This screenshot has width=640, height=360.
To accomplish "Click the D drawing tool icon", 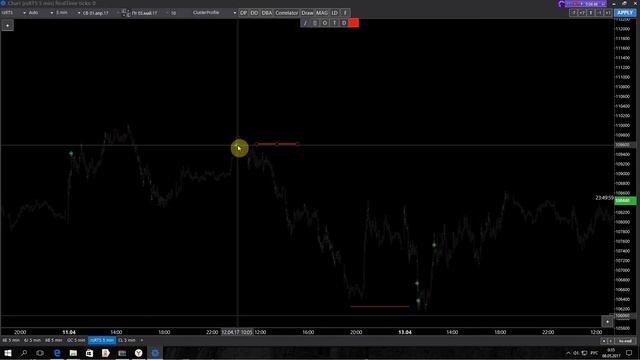I will coord(344,23).
